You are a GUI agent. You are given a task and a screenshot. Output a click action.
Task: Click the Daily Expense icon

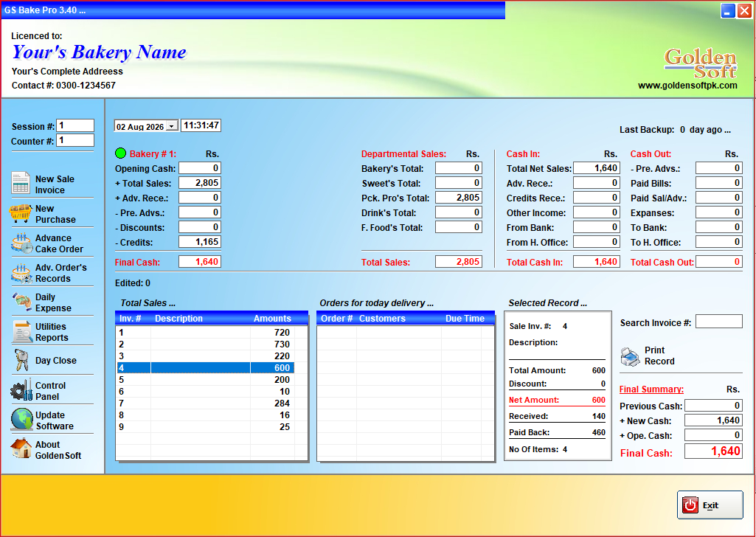(21, 302)
